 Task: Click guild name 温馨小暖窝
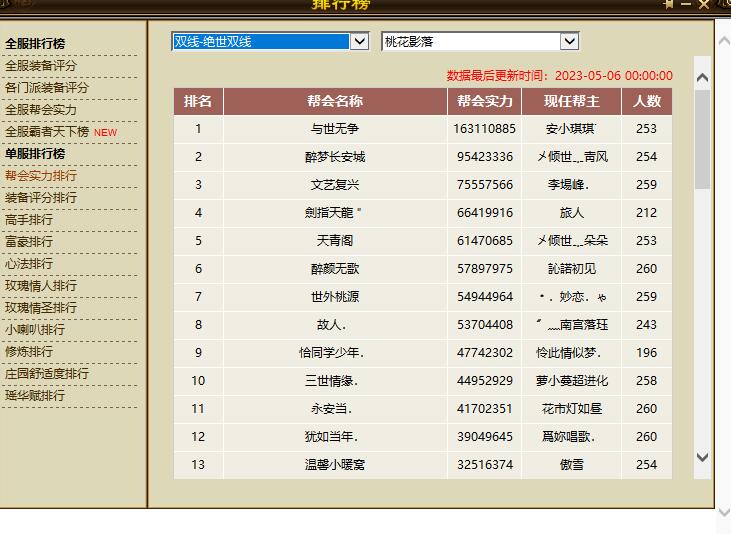pos(335,465)
